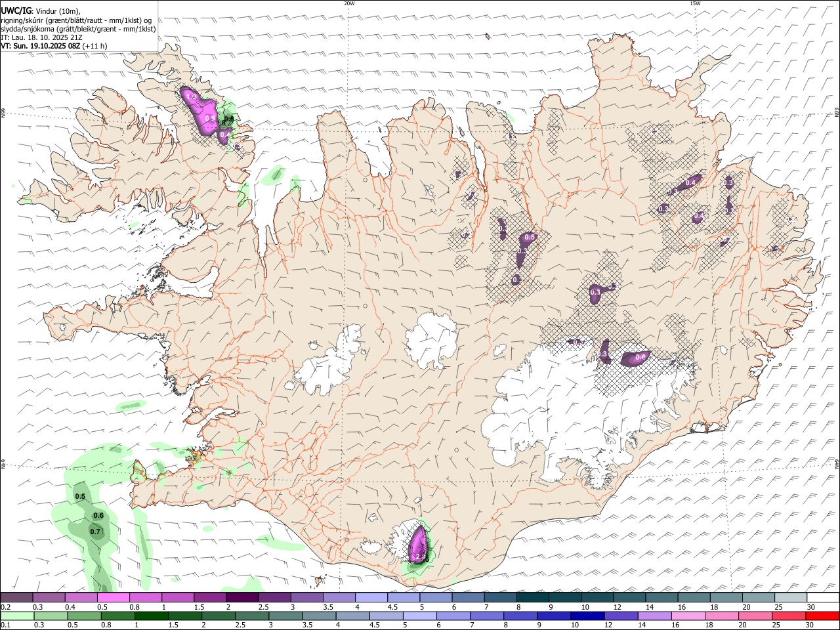Pick the darkest purple 2 swatch in top legend
Image resolution: width=840 pixels, height=630 pixels.
(x=242, y=597)
